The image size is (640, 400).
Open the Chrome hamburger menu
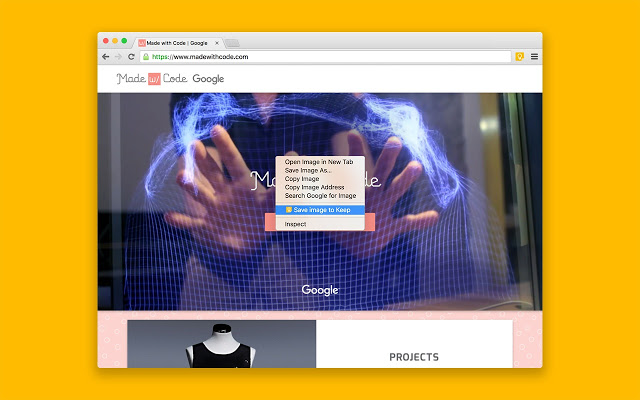click(534, 57)
